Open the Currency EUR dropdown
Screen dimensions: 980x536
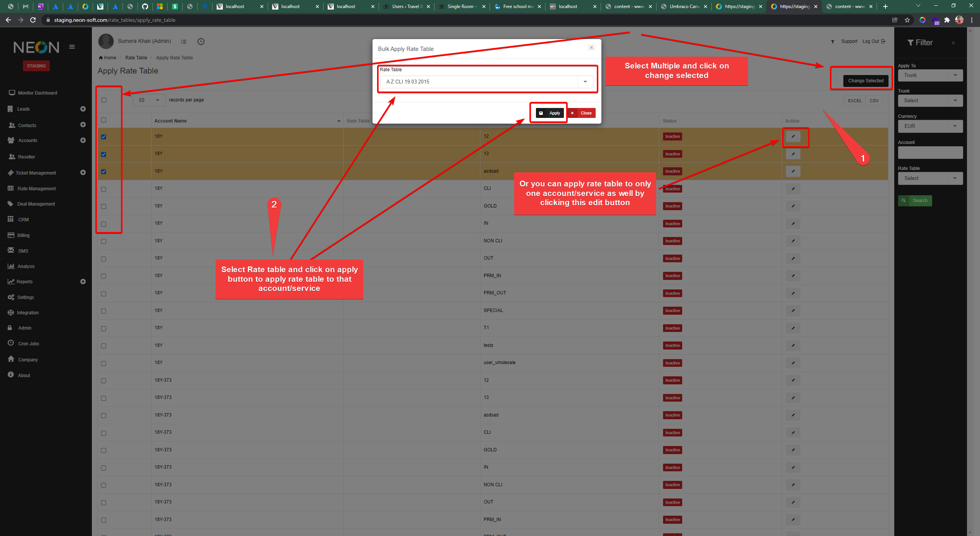930,126
